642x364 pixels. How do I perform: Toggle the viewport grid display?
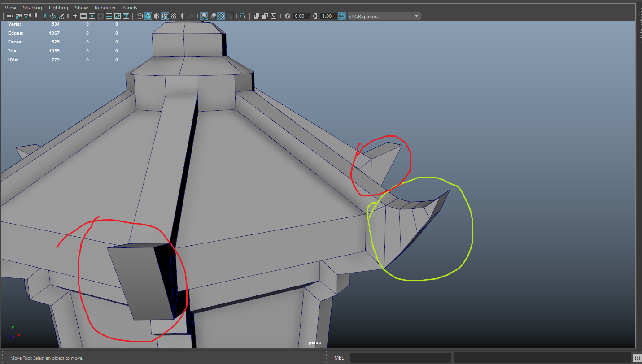pos(74,16)
